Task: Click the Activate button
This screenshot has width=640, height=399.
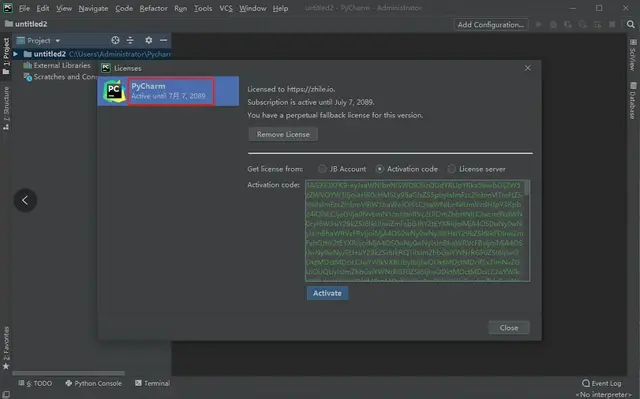Action: pos(327,293)
